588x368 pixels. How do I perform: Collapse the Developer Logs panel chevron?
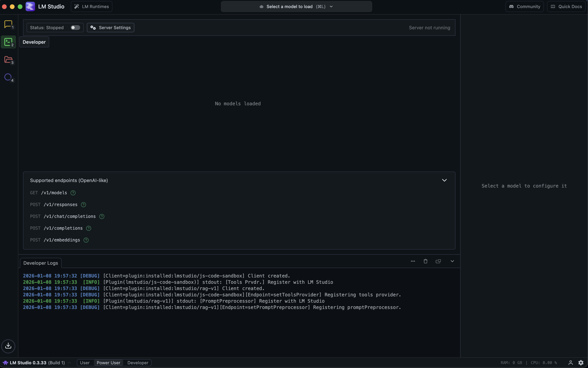tap(452, 261)
